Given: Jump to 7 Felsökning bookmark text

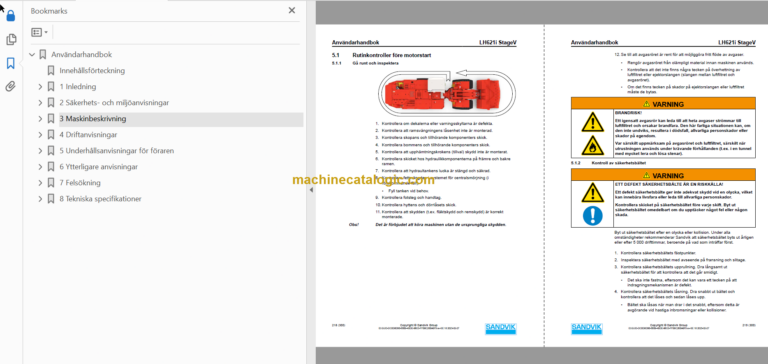Looking at the screenshot, I should (x=80, y=183).
